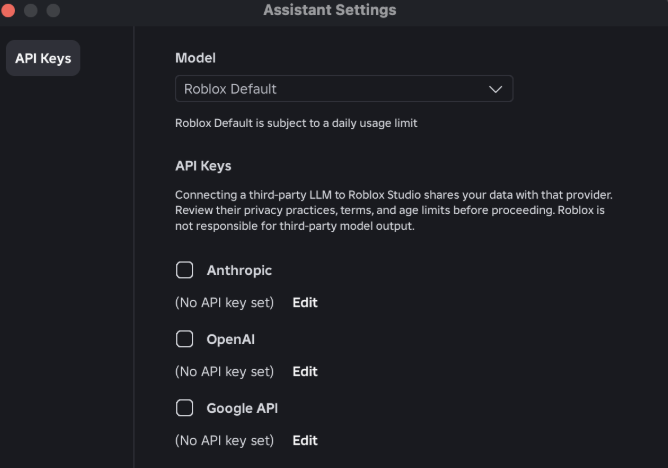Edit the Anthropic API key
Image resolution: width=668 pixels, height=468 pixels.
[x=305, y=302]
